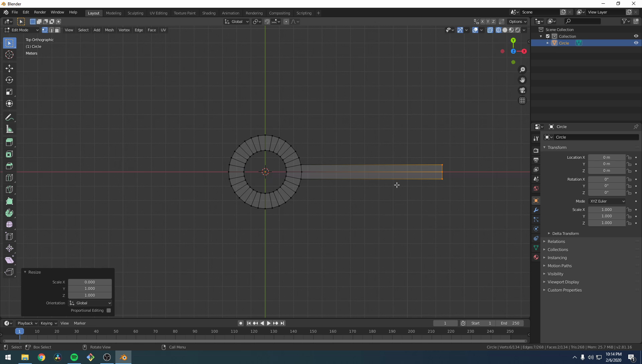The width and height of the screenshot is (642, 364).
Task: Enable Proportional Editing checkbox
Action: click(x=109, y=311)
